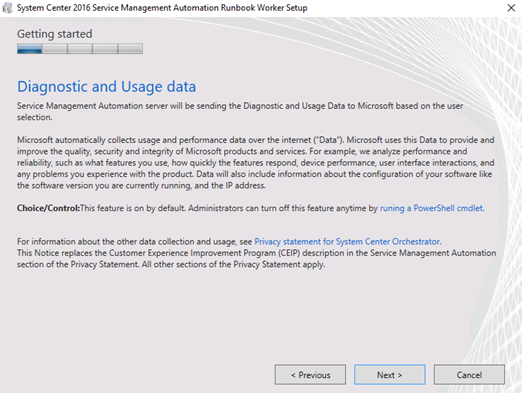This screenshot has width=522, height=393.
Task: Click text 'Service Management Automation server will be sending'
Action: coord(240,111)
